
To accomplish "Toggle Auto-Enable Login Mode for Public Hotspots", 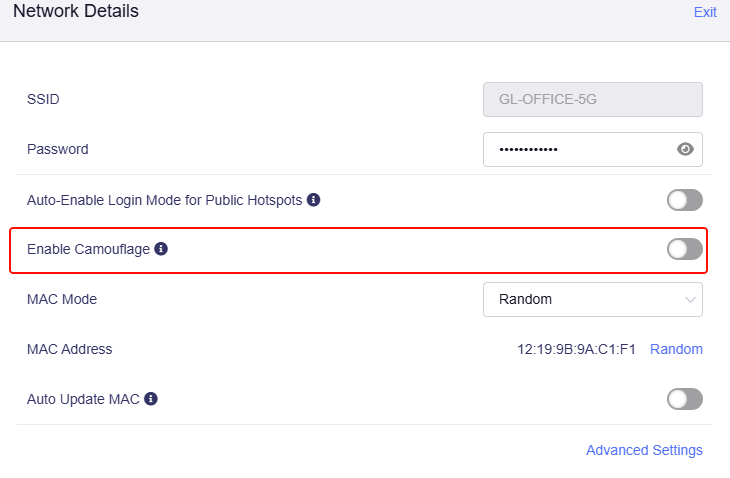I will pyautogui.click(x=684, y=200).
